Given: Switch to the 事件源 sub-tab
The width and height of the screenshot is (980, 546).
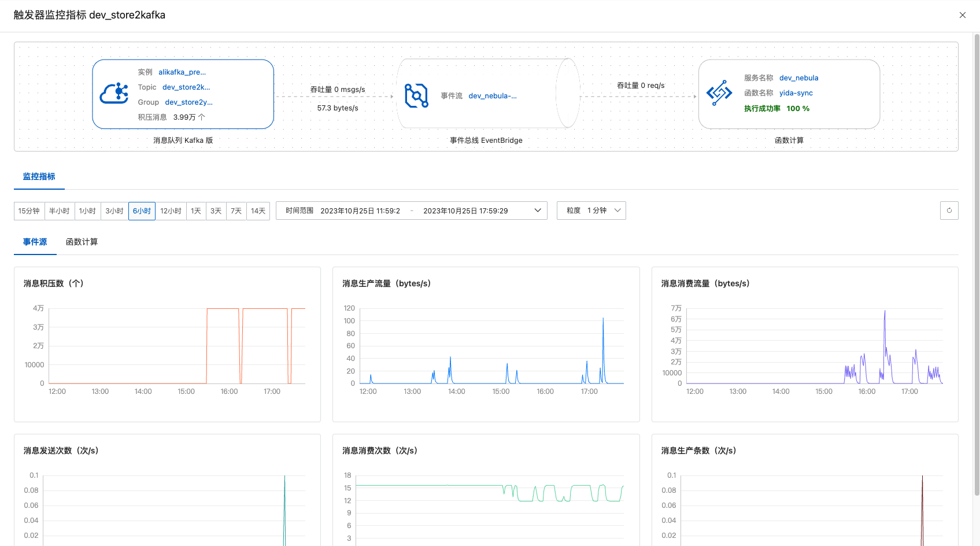Looking at the screenshot, I should pos(35,242).
